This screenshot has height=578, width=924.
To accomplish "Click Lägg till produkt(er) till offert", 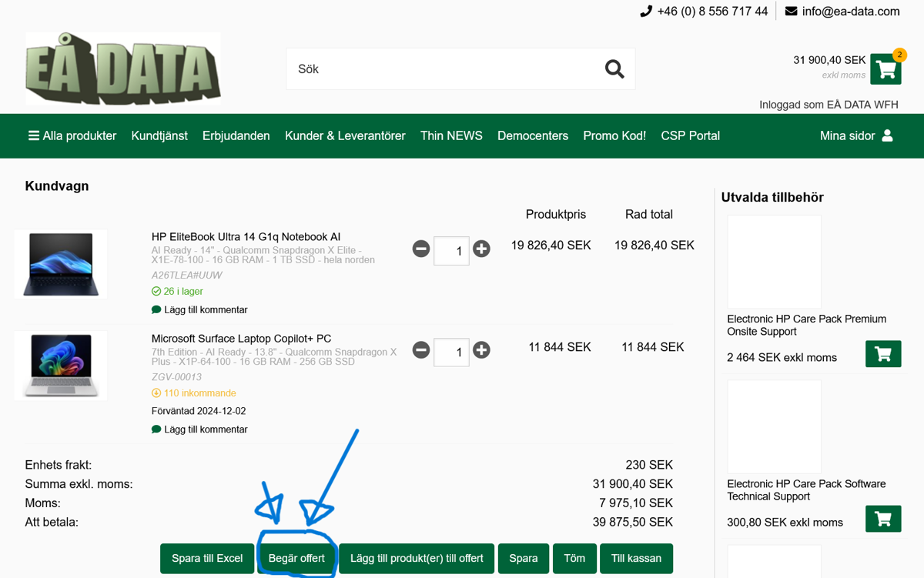I will click(x=417, y=559).
